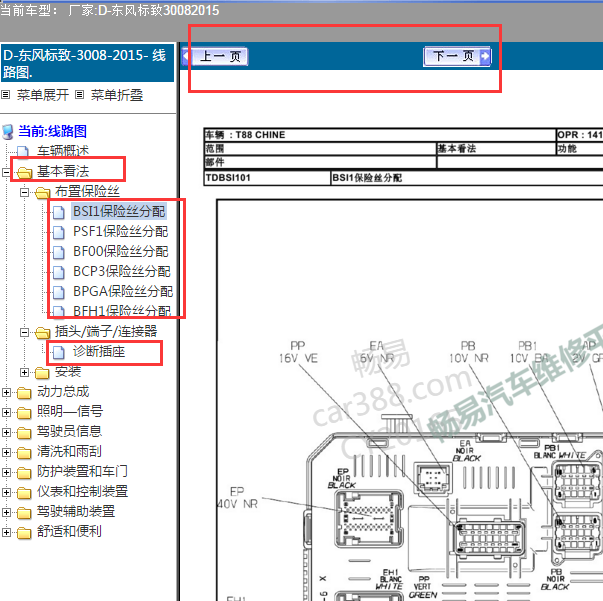Click page icon beside BF00保险丝分配

(x=58, y=252)
